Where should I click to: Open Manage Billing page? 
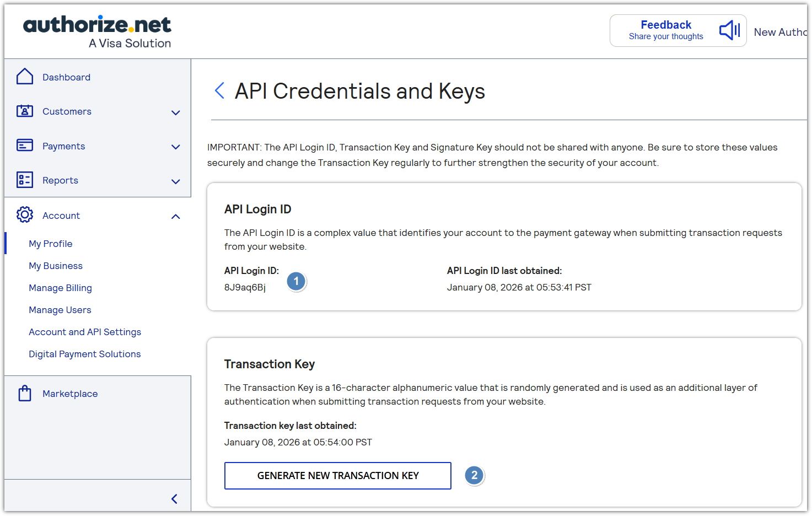(x=60, y=288)
